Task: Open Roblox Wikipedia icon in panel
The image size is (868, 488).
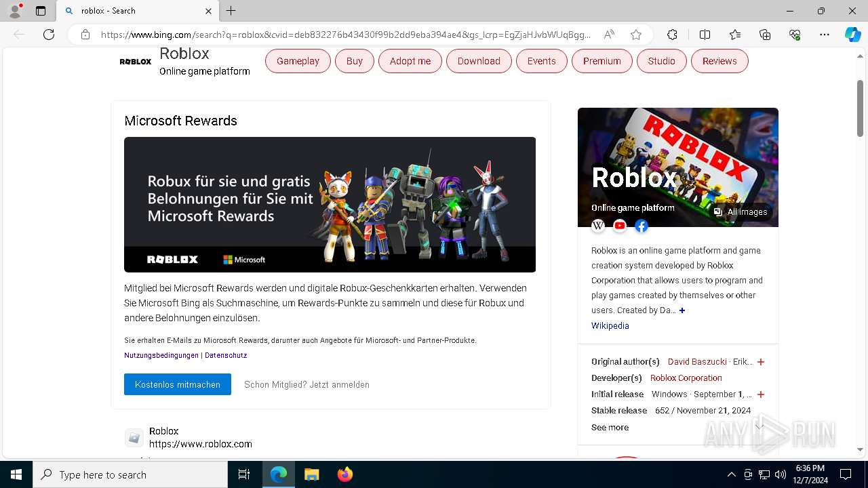Action: click(598, 226)
